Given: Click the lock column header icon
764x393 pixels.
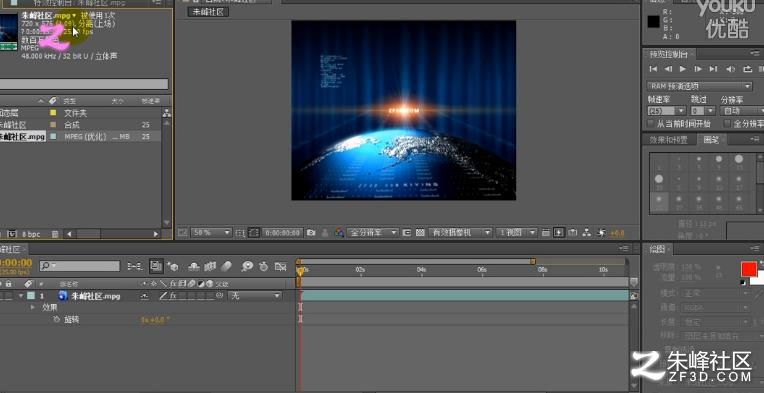Looking at the screenshot, I should pyautogui.click(x=8, y=283).
